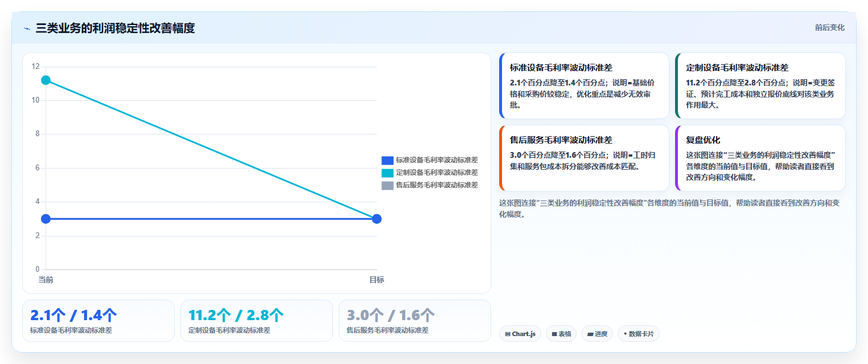Open the card describing 3.0个百分点降至1.6个百分点

click(x=584, y=158)
